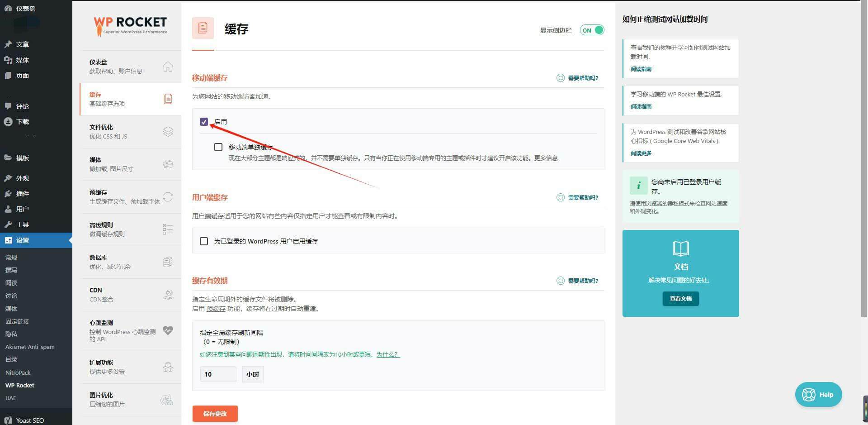This screenshot has height=425, width=868.
Task: Open NitroPack submenu item
Action: tap(18, 372)
